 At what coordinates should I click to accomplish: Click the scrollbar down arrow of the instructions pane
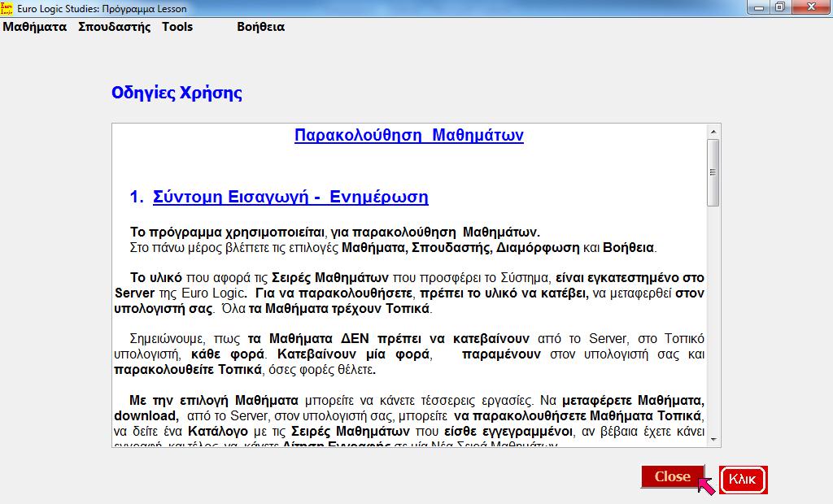[x=715, y=438]
